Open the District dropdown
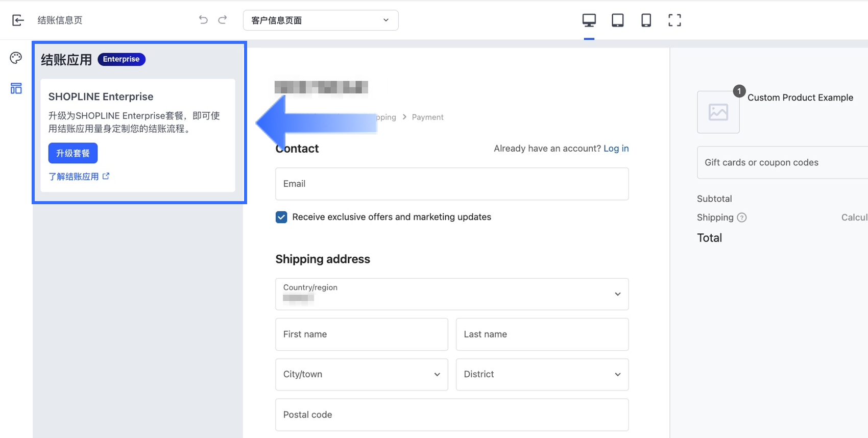Image resolution: width=868 pixels, height=438 pixels. 542,374
